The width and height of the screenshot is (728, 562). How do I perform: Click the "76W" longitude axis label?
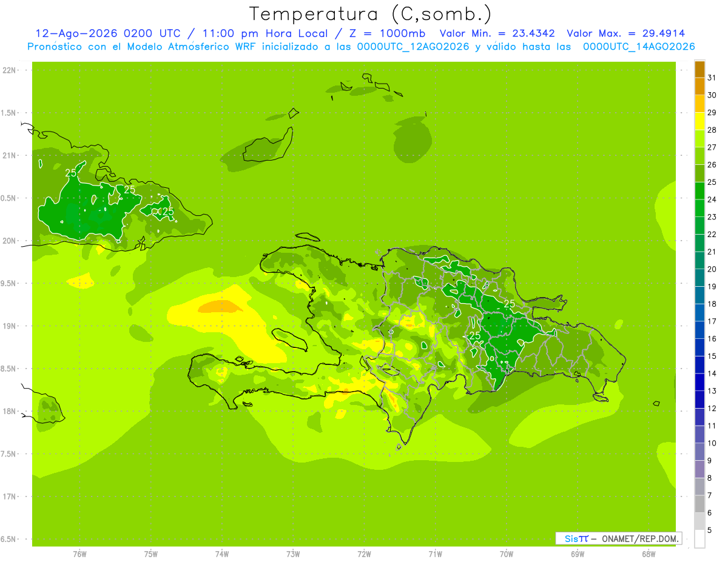click(x=79, y=555)
